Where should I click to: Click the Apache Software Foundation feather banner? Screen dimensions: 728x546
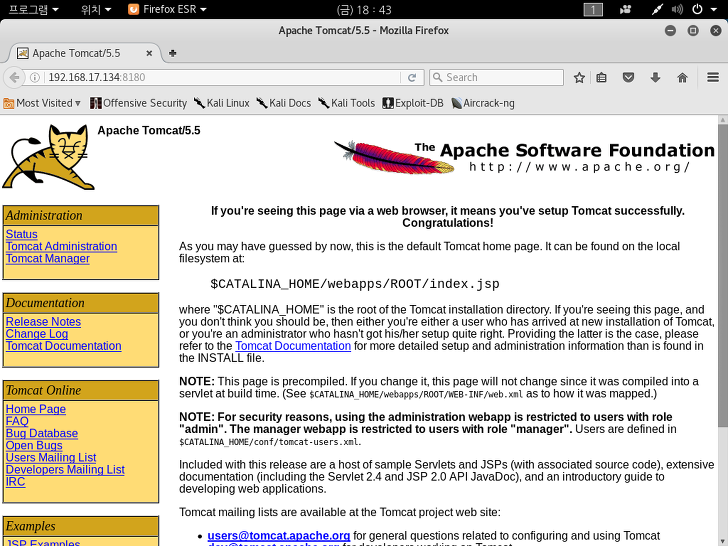pyautogui.click(x=524, y=157)
